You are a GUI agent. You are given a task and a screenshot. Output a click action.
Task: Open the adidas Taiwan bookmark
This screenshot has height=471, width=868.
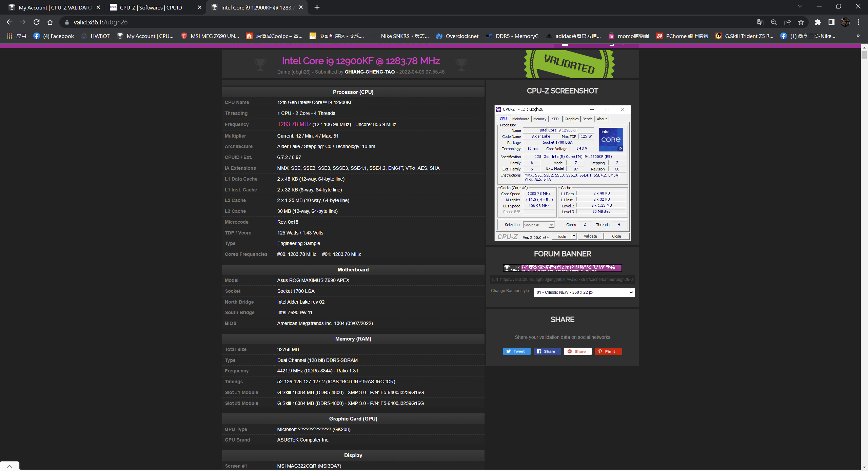coord(573,36)
